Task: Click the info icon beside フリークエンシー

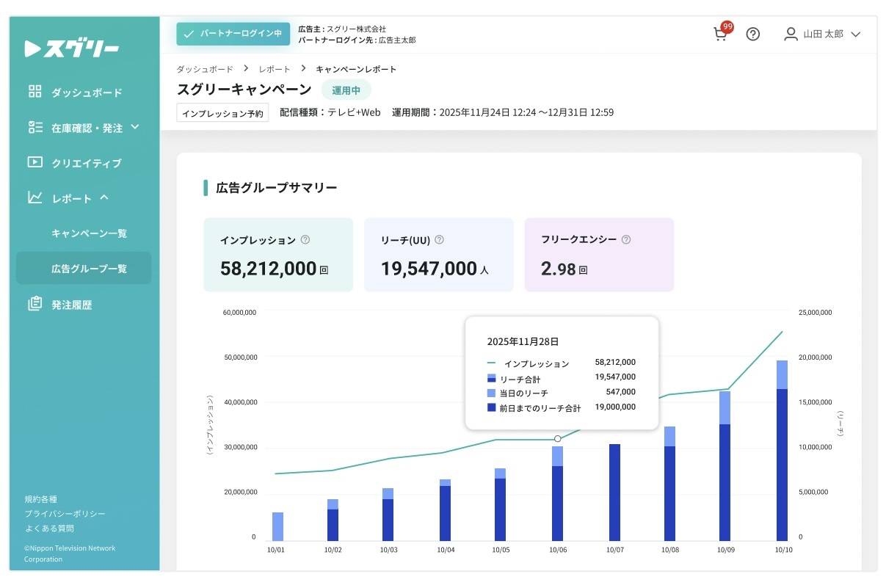Action: tap(626, 239)
